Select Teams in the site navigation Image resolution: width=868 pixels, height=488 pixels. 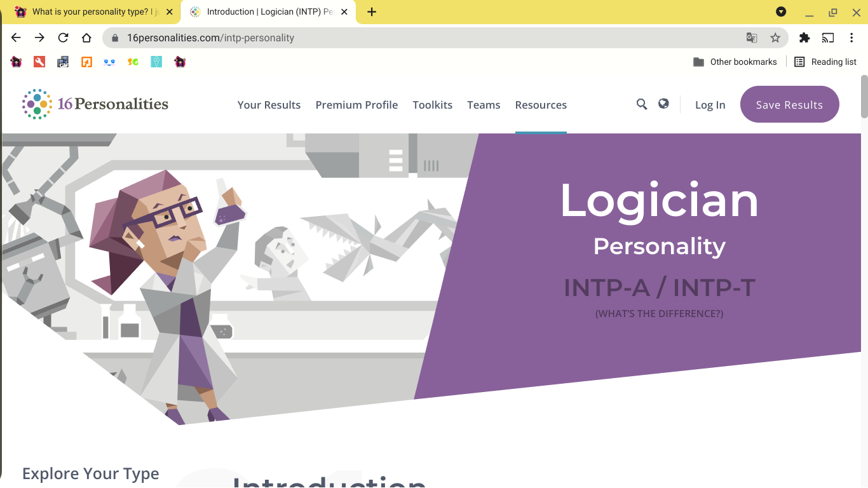[484, 105]
